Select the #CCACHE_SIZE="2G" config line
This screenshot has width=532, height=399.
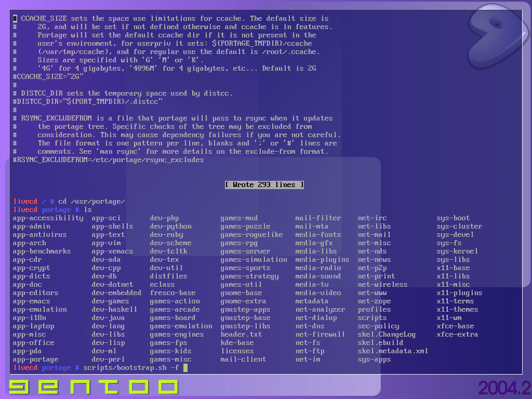(x=48, y=77)
